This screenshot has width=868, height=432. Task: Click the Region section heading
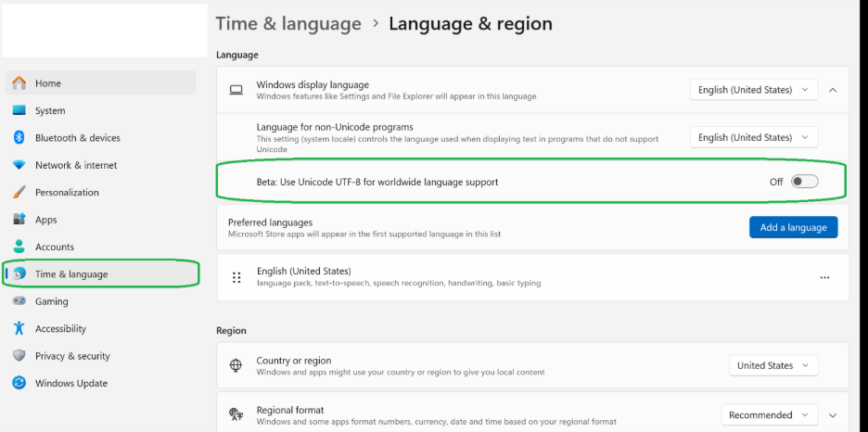pos(232,331)
